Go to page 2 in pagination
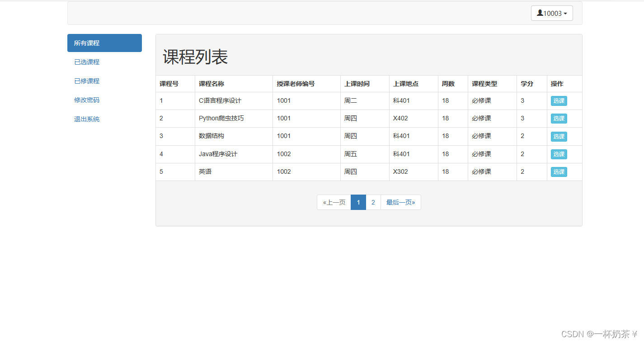 coord(373,202)
